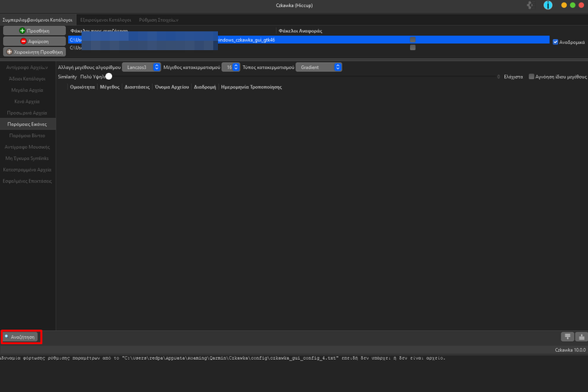Open the Lanczos3 resize algorithm dropdown

tap(143, 67)
